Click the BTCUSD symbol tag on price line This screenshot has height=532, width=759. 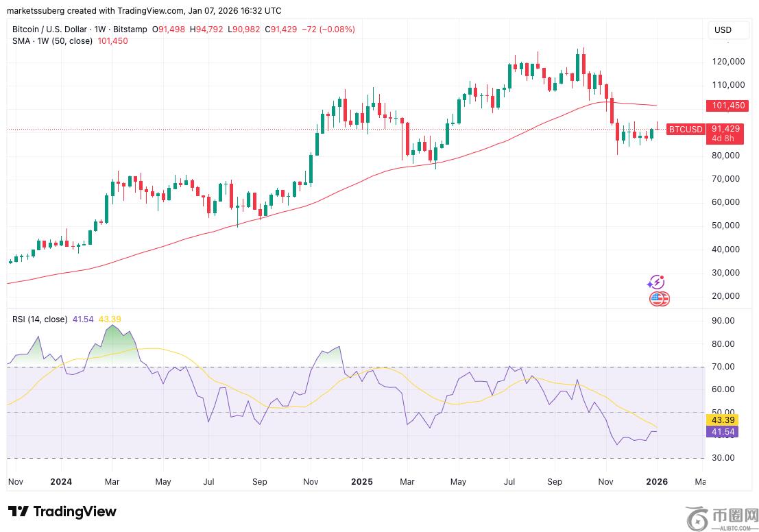(685, 130)
